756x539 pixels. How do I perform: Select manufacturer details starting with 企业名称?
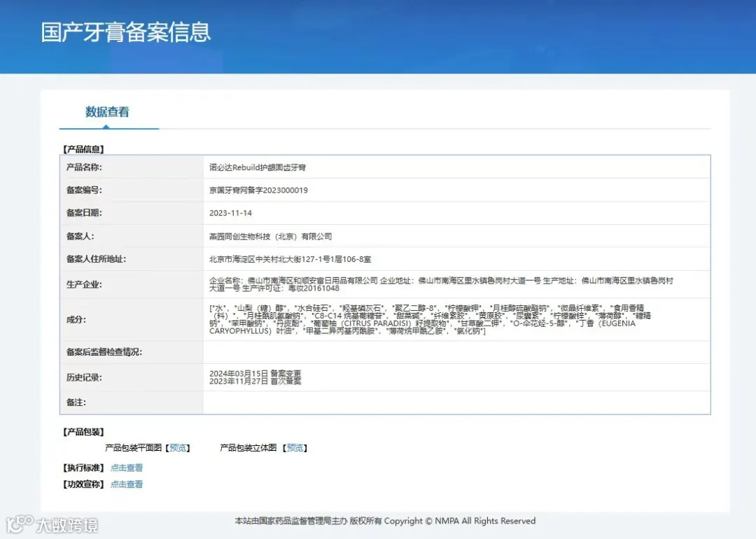click(x=441, y=284)
